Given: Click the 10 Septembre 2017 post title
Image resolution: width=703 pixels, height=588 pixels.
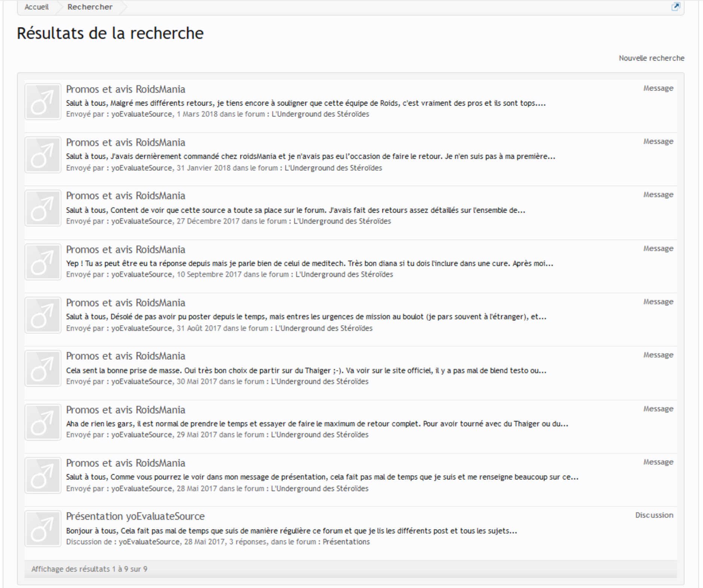Looking at the screenshot, I should tap(125, 249).
